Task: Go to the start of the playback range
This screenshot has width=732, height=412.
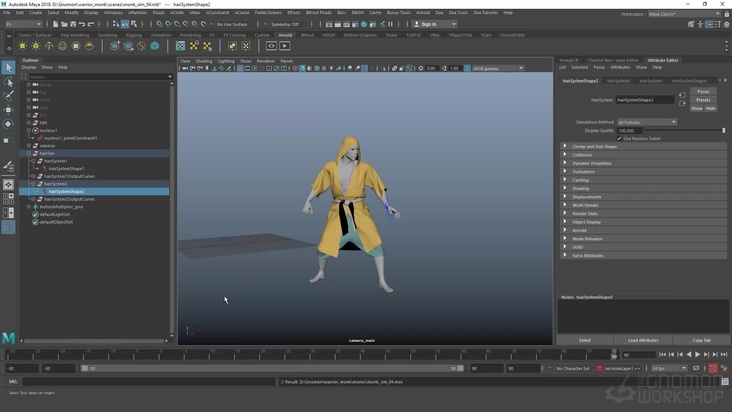Action: (662, 355)
